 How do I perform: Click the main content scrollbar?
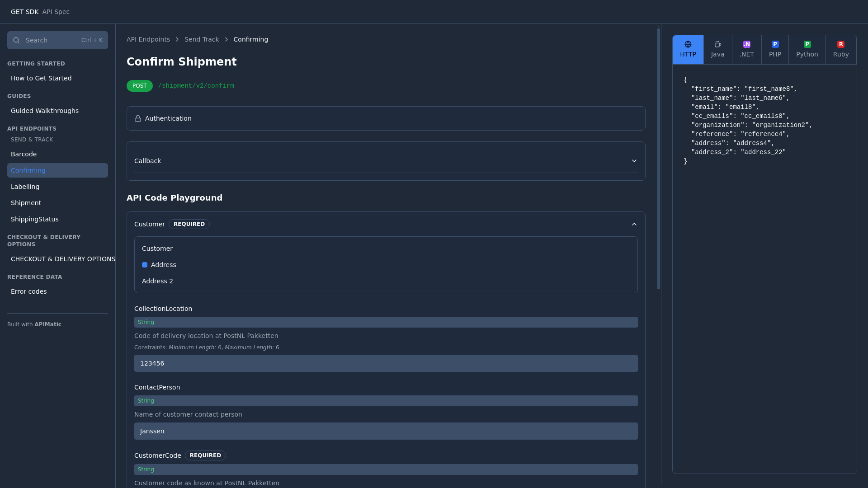tap(659, 158)
